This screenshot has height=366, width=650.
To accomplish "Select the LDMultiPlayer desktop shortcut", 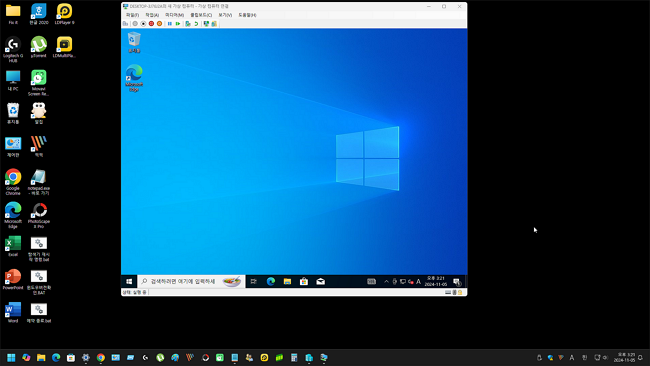I will click(x=64, y=47).
